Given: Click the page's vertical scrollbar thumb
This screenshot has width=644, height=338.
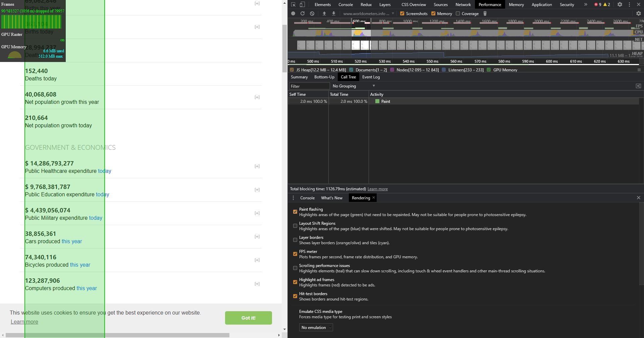Looking at the screenshot, I should coord(284,49).
